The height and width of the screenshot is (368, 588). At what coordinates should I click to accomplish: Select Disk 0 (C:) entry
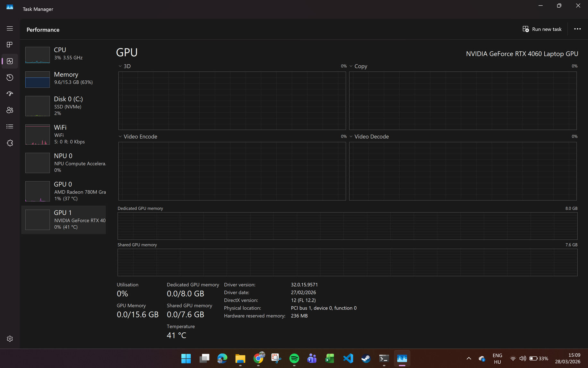[64, 106]
